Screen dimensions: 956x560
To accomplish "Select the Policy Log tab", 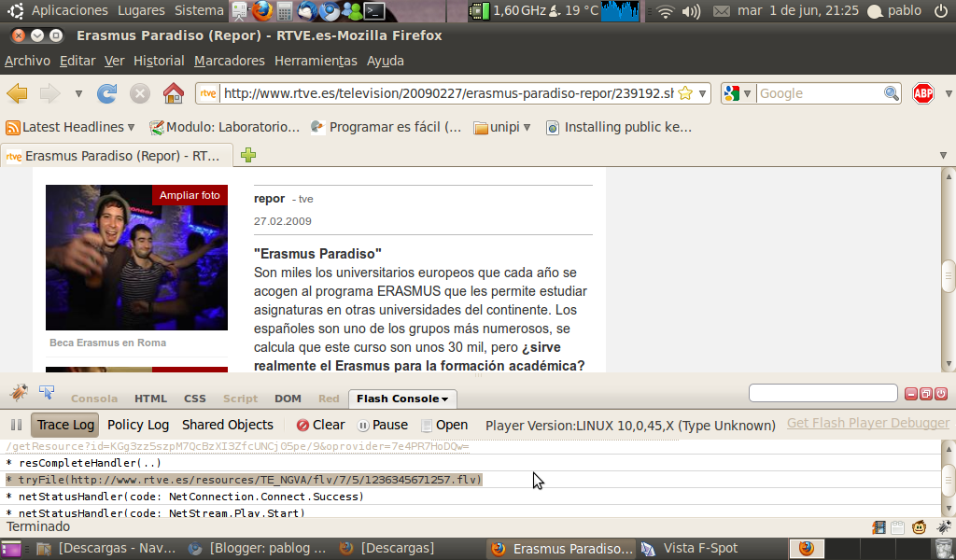I will 138,425.
